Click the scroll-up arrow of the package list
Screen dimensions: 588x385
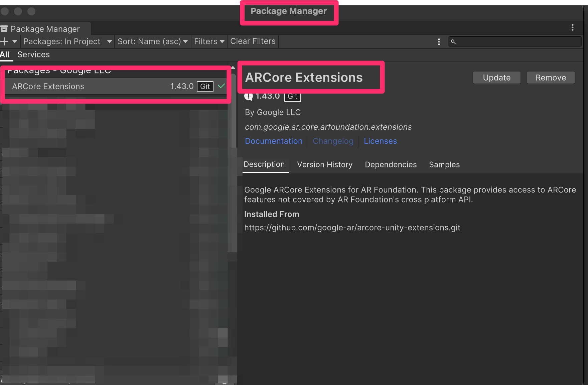point(233,68)
